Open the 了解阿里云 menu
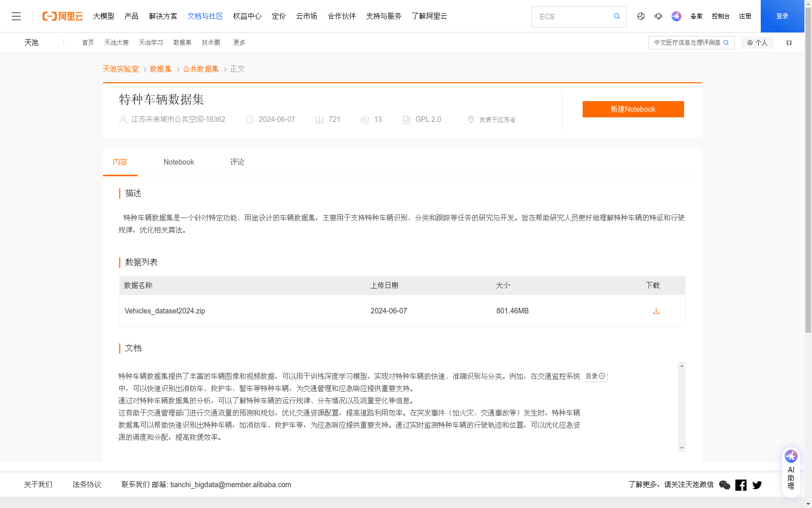 [429, 16]
